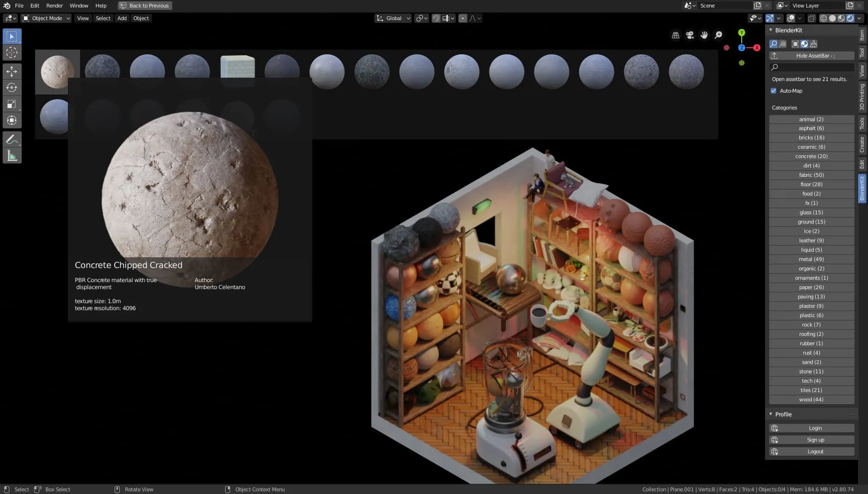Click the Login button under Profile
The height and width of the screenshot is (494, 868).
(815, 428)
